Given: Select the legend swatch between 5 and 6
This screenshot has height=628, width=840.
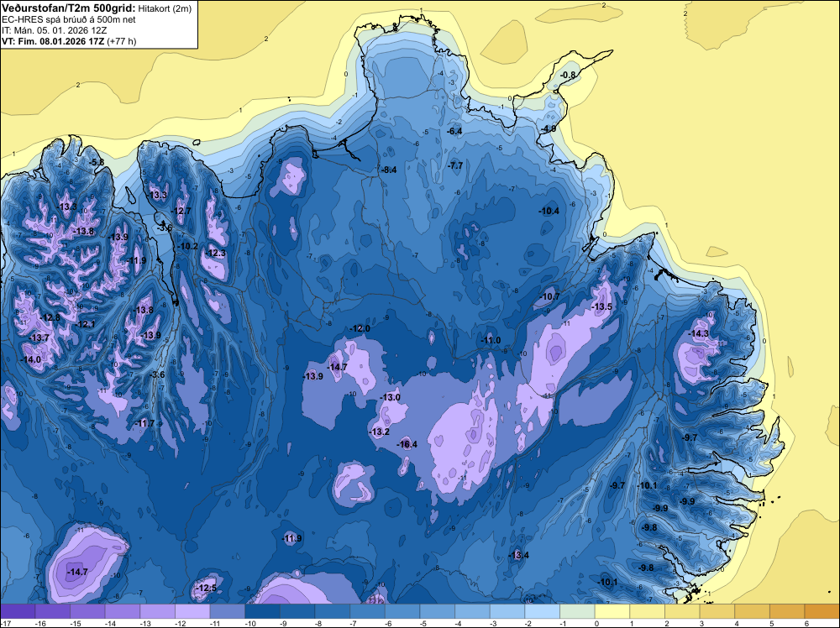Looking at the screenshot, I should pos(788,611).
